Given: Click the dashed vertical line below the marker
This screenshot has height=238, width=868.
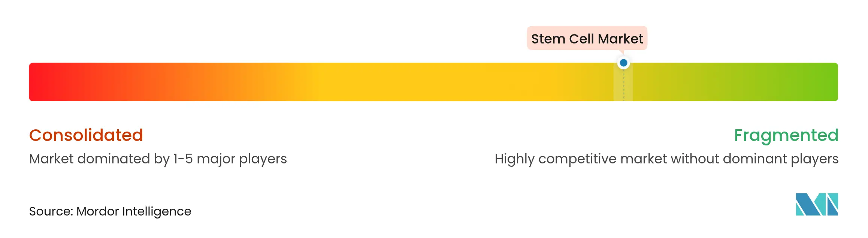Looking at the screenshot, I should click(x=624, y=86).
